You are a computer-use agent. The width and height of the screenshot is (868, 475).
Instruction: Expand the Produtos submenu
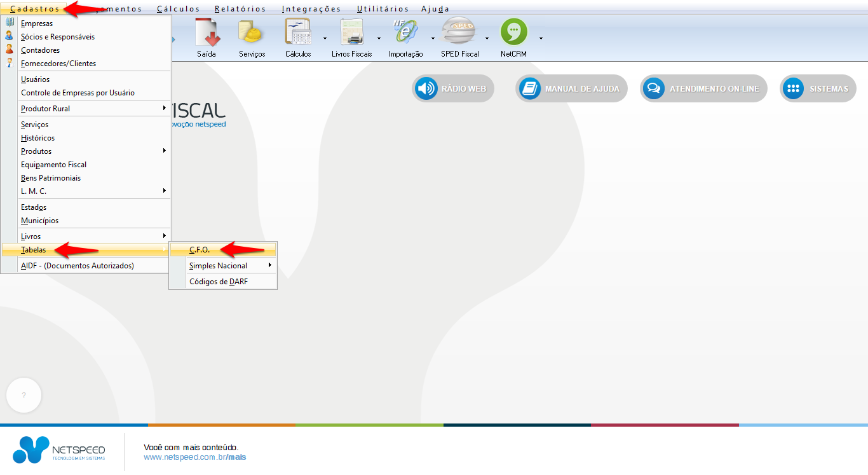86,151
